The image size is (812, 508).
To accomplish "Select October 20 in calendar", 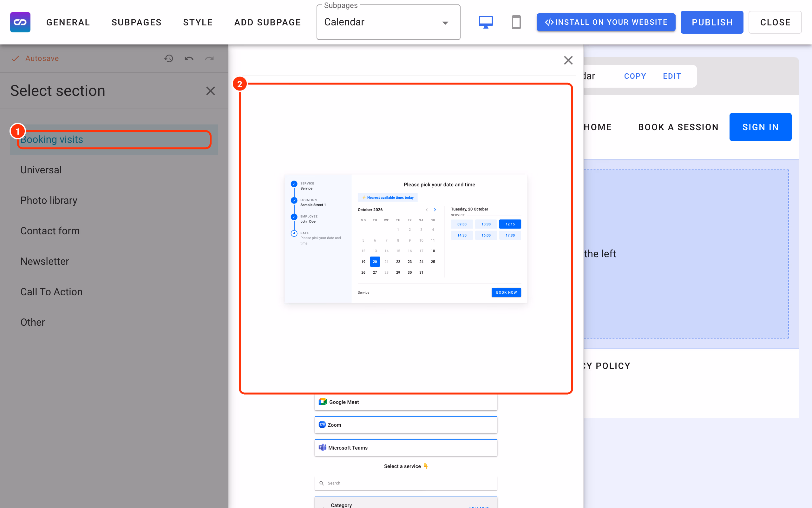I will click(375, 261).
